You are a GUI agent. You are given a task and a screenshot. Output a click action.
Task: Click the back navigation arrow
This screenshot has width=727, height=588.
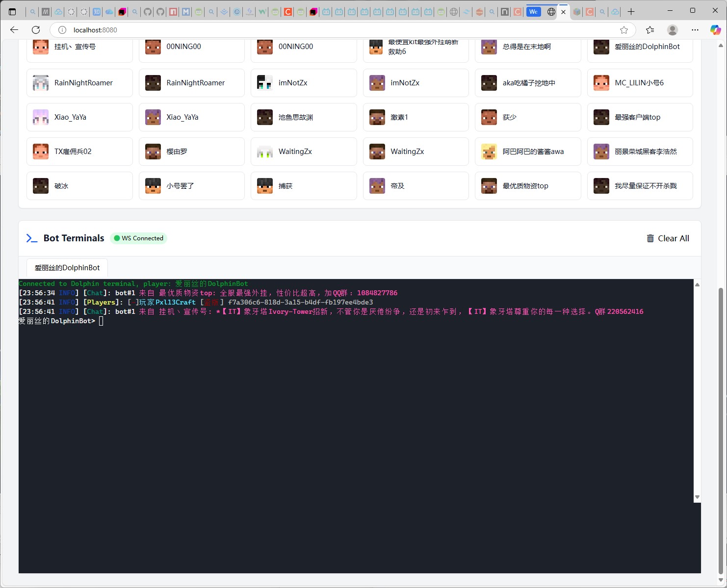tap(13, 30)
